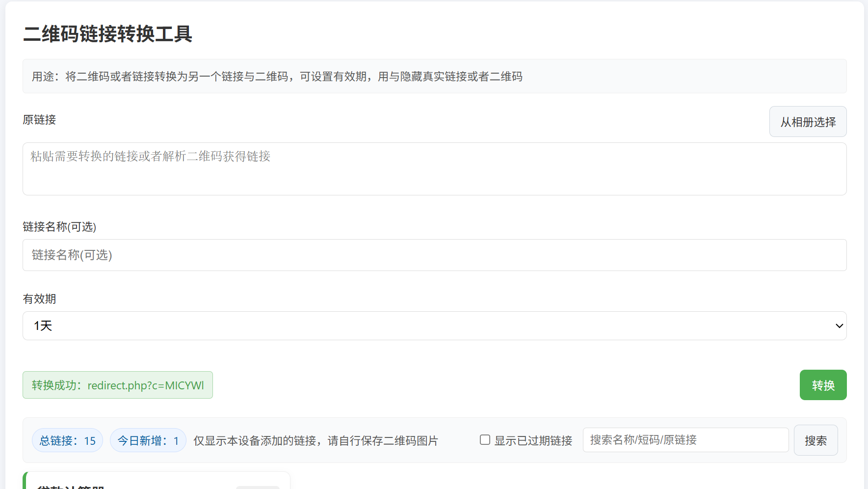Click the 今日新增: 1 badge
868x489 pixels.
(148, 440)
